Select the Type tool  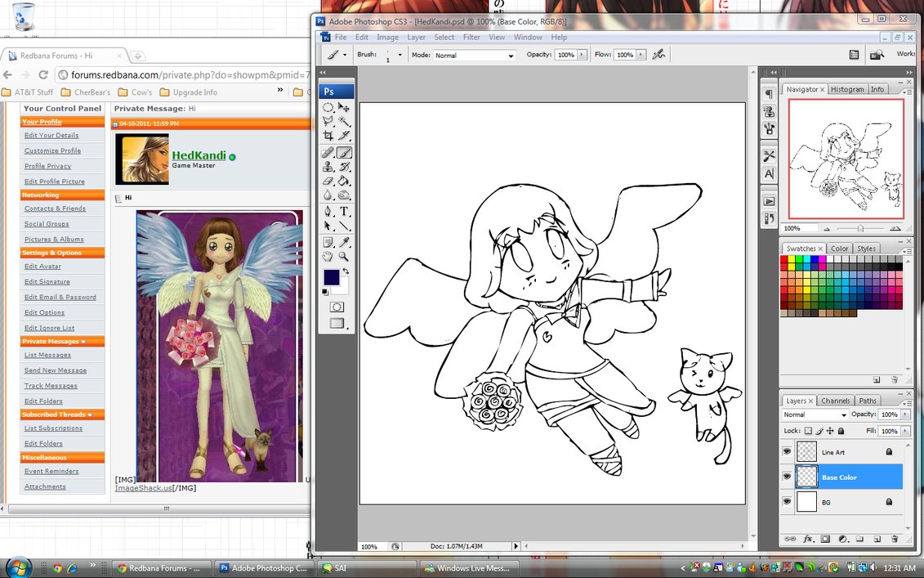345,211
